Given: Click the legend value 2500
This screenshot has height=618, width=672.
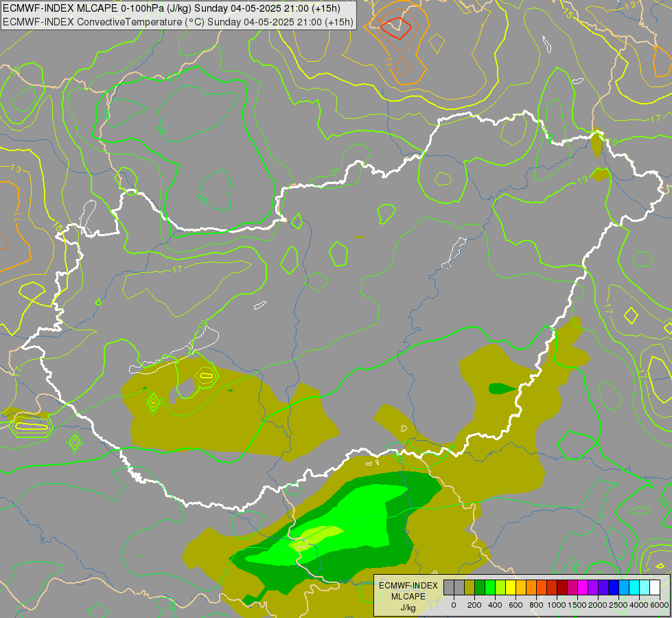Looking at the screenshot, I should coord(618,605).
